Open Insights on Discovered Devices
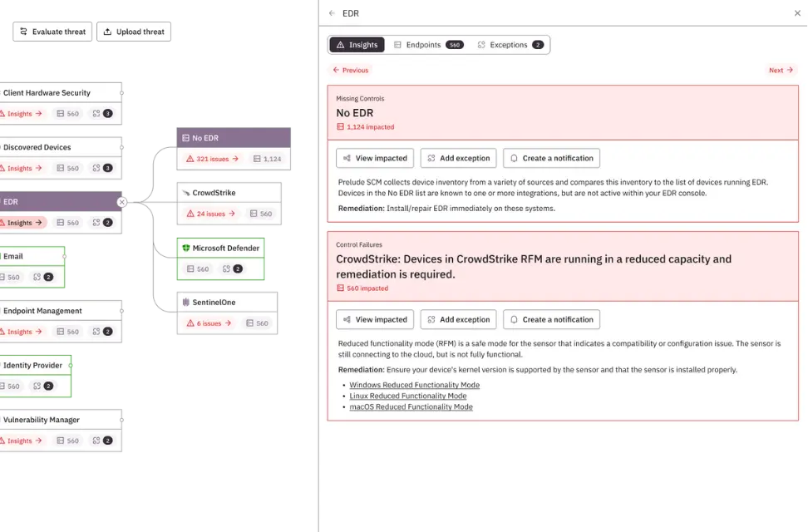 click(22, 168)
